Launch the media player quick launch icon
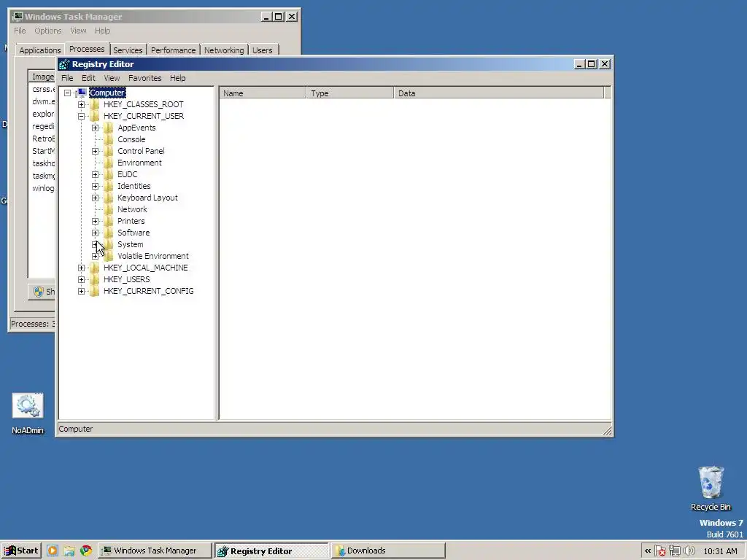This screenshot has height=560, width=747. pos(53,551)
